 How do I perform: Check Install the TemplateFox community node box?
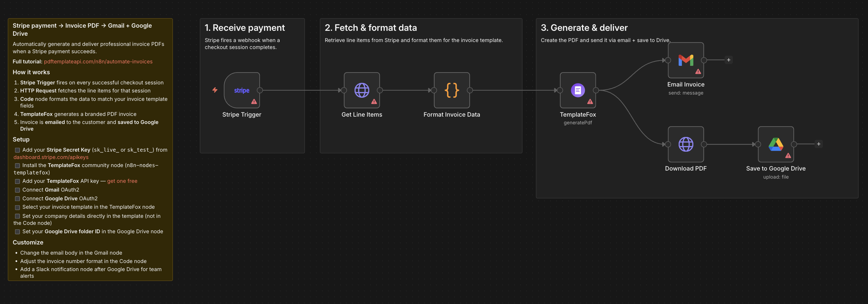pos(17,165)
